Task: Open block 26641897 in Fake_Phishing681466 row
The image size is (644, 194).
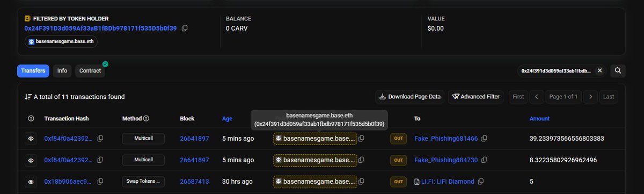Action: coord(194,138)
